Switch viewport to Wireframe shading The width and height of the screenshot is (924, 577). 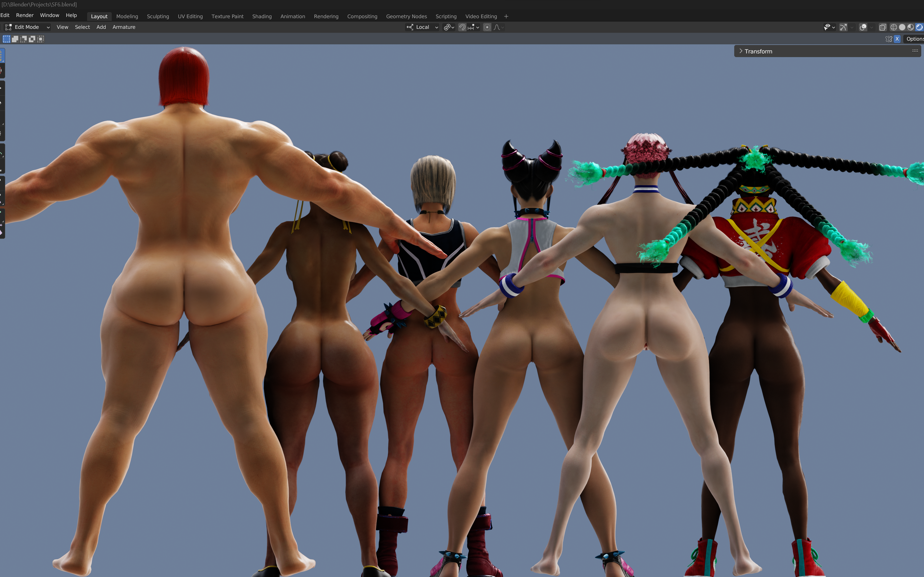[x=893, y=27]
